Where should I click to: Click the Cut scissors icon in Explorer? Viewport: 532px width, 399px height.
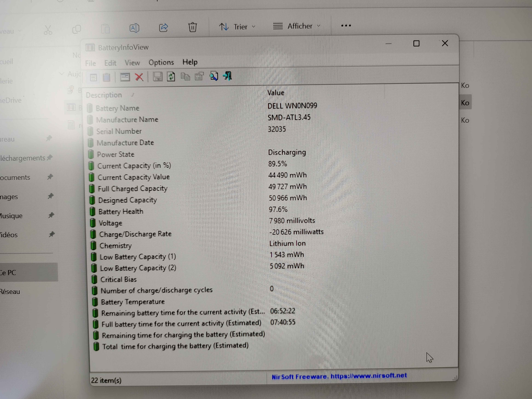click(48, 30)
